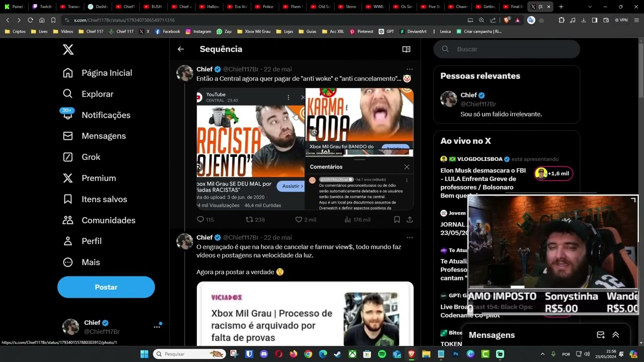The height and width of the screenshot is (362, 644).
Task: Like the tweet with 2 mil likes
Action: coord(305,220)
